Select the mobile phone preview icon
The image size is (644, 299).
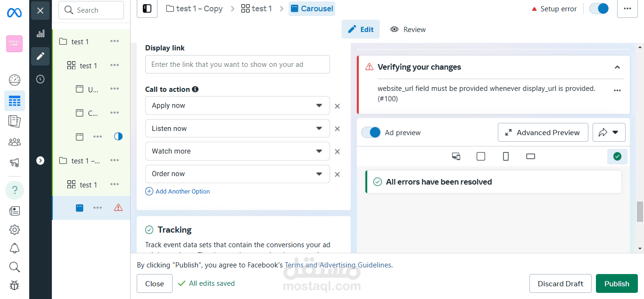506,156
